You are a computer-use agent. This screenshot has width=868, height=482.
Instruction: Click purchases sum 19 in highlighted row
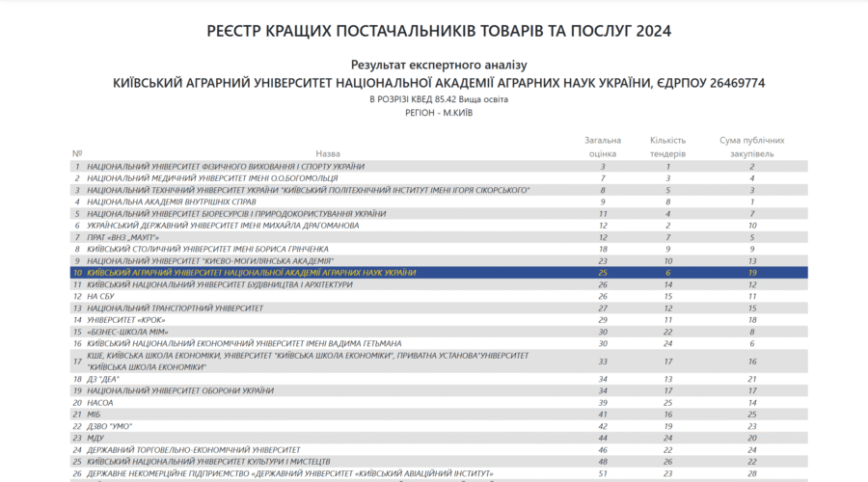click(751, 273)
